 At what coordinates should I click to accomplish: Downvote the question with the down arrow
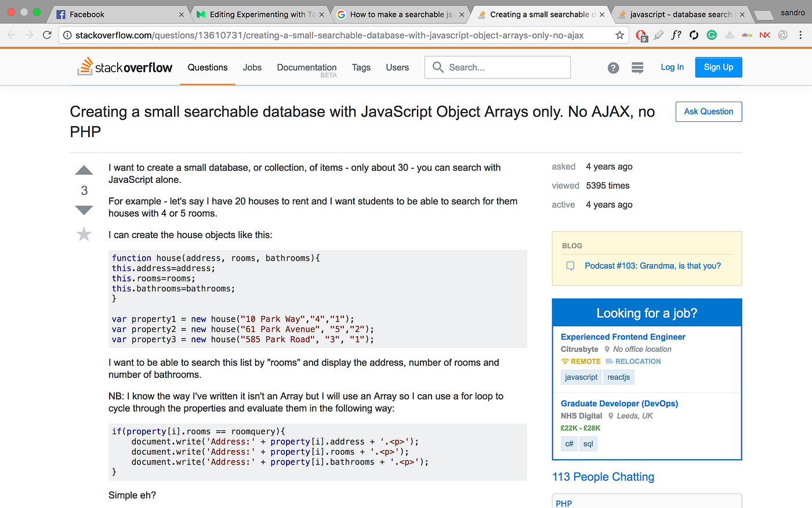[84, 210]
